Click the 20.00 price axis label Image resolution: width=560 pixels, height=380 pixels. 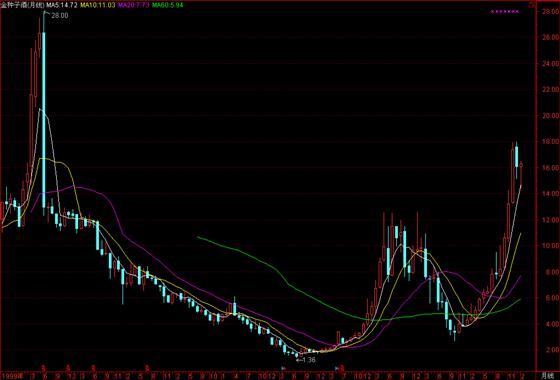549,116
